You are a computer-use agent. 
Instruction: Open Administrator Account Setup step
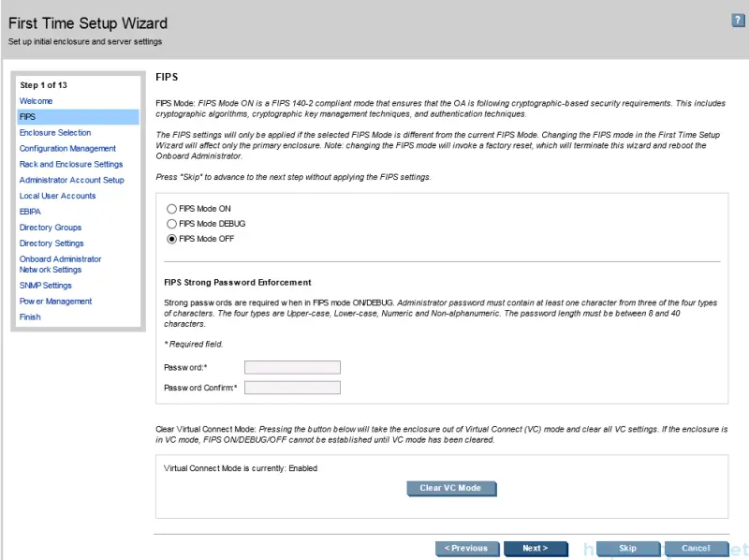pos(72,180)
